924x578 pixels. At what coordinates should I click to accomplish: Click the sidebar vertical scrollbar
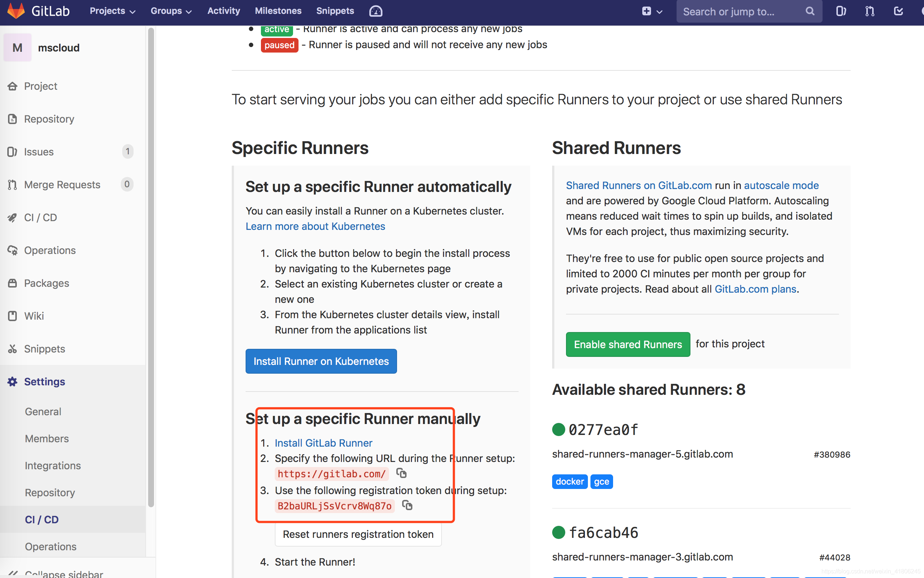coord(151,267)
